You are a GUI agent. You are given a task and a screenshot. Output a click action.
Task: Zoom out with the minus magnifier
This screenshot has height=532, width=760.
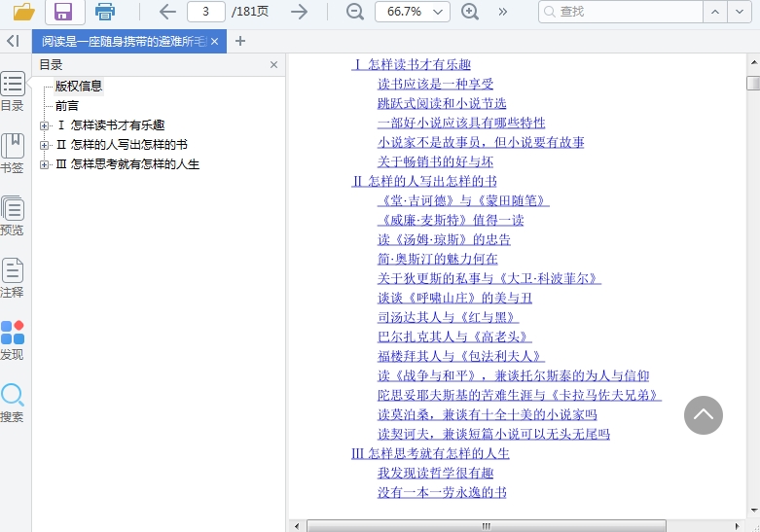(355, 12)
